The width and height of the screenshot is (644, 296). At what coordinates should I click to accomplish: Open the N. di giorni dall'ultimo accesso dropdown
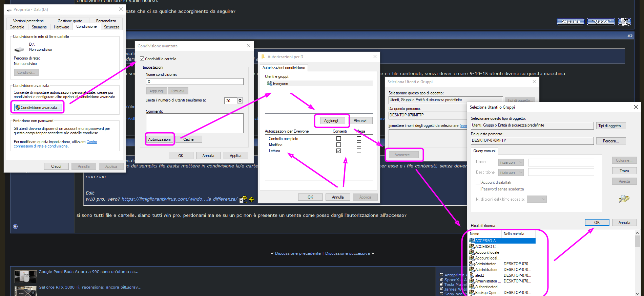click(537, 199)
